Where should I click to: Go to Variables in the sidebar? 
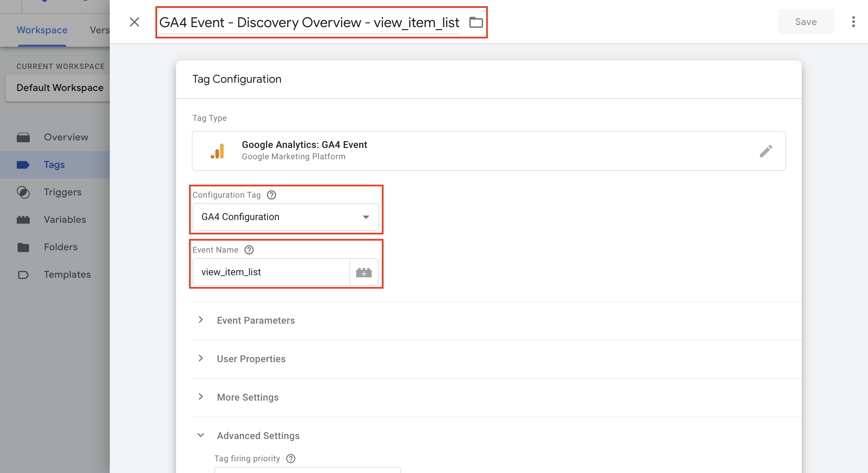(x=55, y=220)
